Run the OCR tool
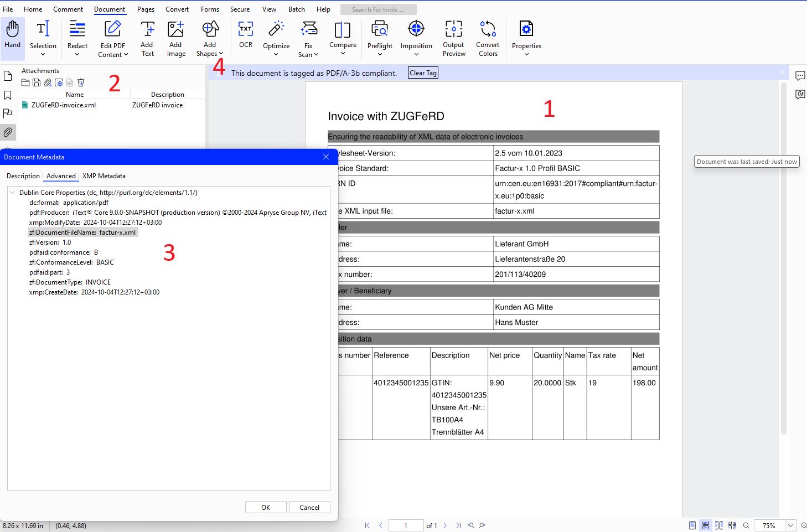 tap(246, 34)
